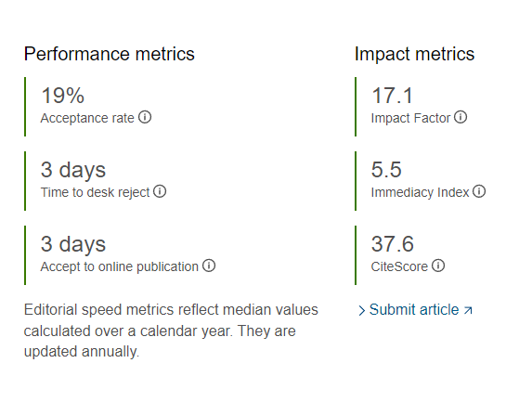
Task: Click the 19% acceptance rate value
Action: tap(62, 96)
